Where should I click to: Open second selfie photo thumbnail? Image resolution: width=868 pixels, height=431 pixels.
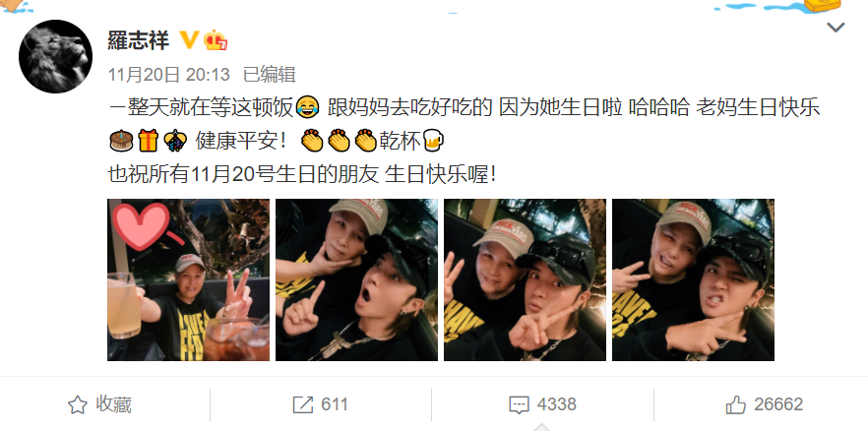coord(356,280)
